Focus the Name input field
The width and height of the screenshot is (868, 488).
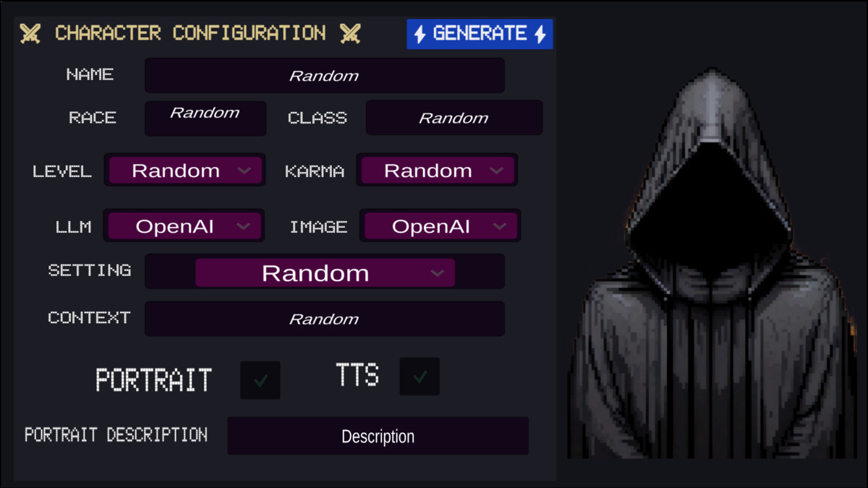pyautogui.click(x=324, y=76)
